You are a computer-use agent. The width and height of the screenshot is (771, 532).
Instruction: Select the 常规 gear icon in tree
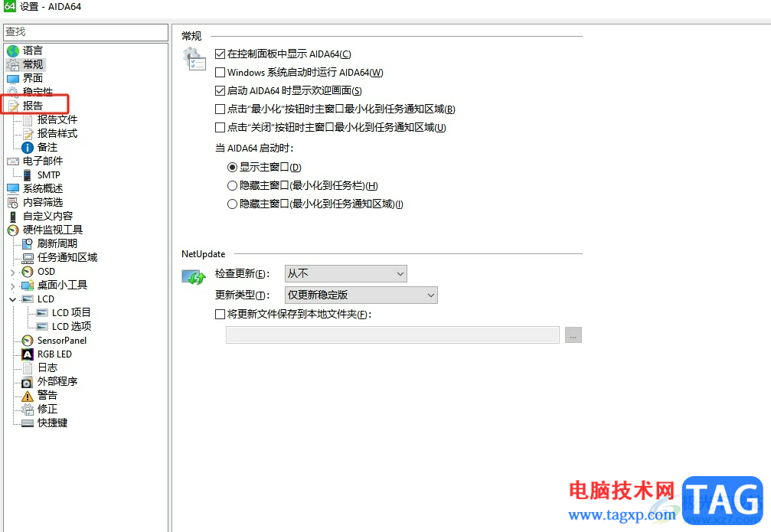[x=13, y=64]
